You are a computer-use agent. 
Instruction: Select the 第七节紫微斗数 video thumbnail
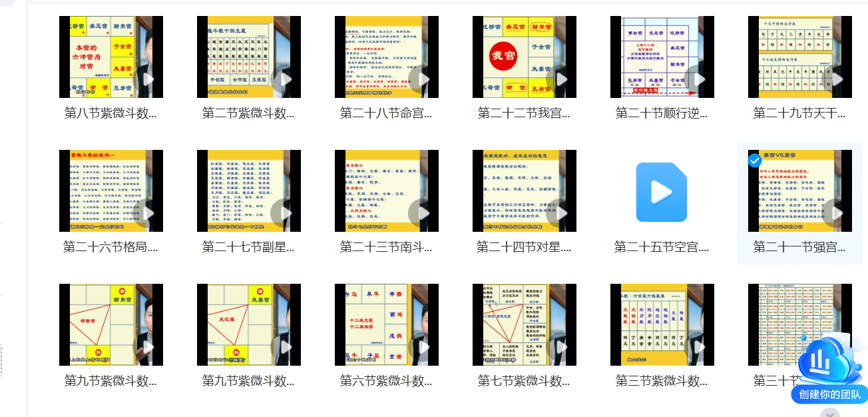tap(525, 325)
